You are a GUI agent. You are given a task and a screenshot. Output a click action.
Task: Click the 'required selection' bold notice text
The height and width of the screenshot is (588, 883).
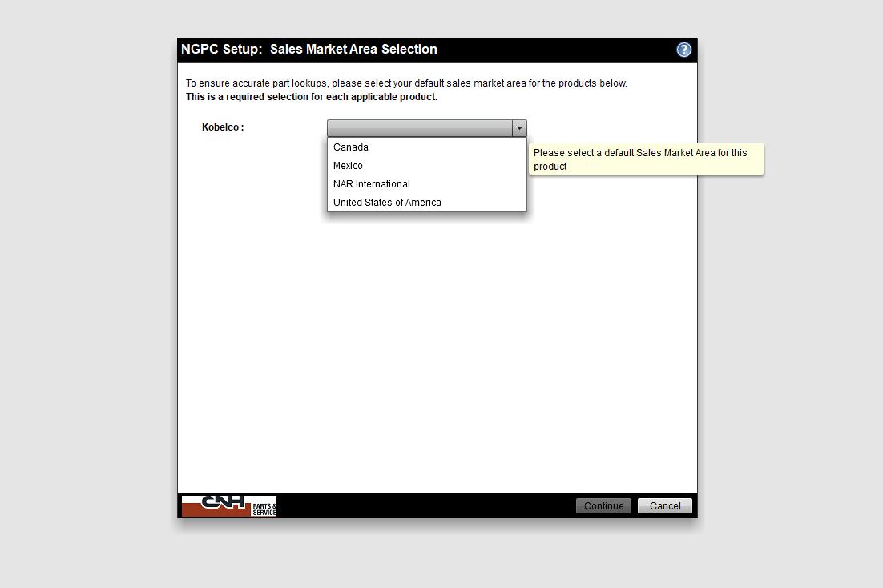click(312, 97)
